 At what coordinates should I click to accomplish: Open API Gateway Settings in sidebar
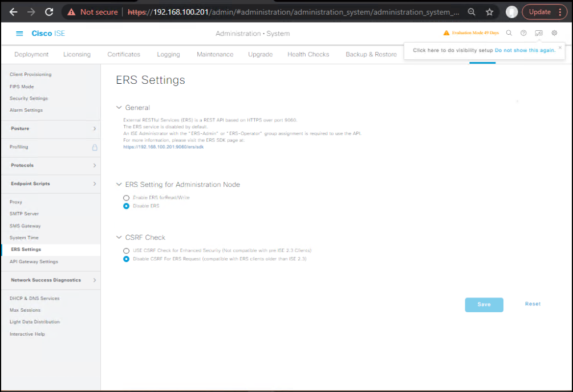tap(34, 262)
